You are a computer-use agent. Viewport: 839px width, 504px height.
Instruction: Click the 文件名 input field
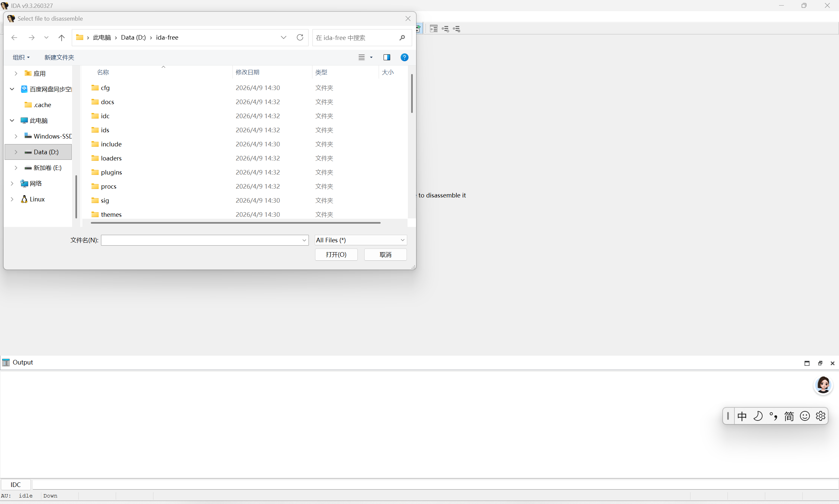tap(201, 240)
